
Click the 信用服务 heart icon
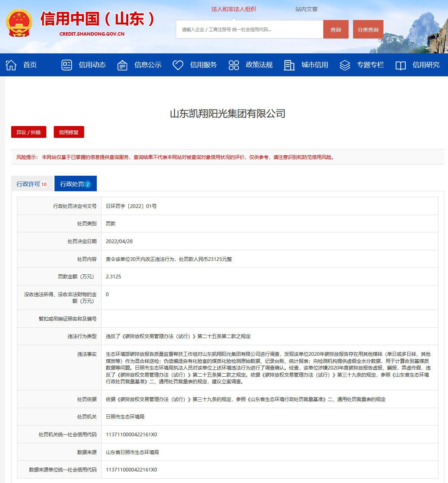tap(178, 65)
